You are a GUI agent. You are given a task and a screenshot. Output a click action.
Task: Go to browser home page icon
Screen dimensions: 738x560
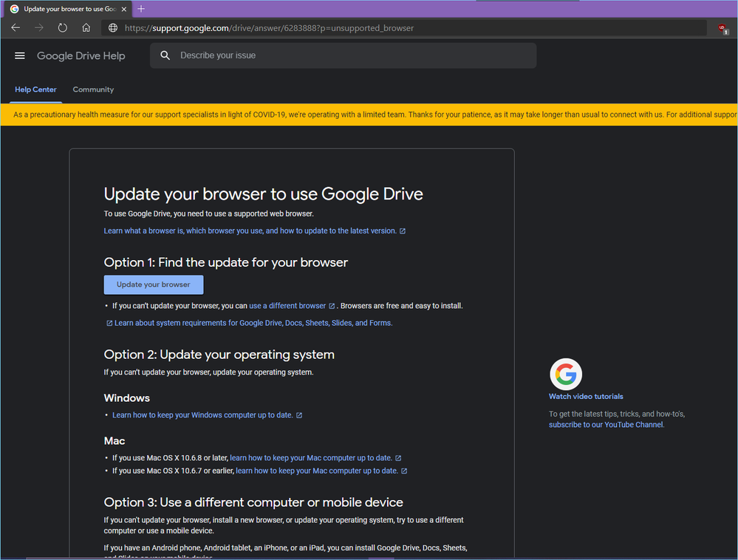click(86, 28)
